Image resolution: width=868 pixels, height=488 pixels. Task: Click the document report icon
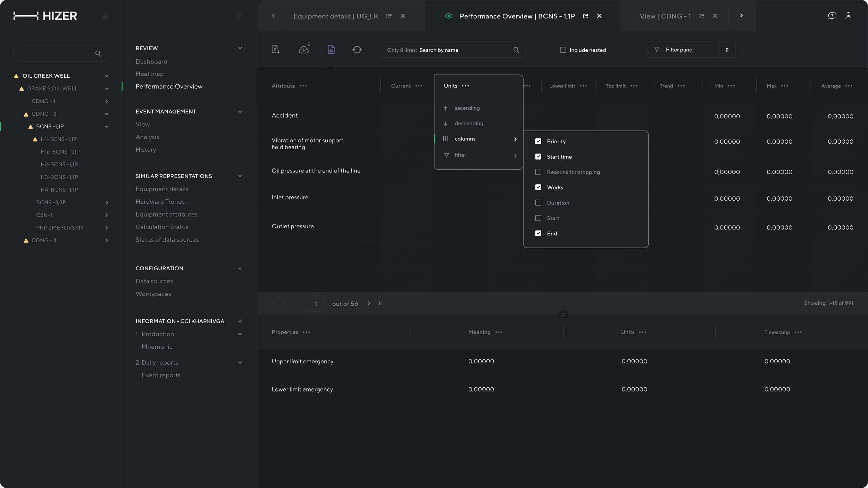pyautogui.click(x=331, y=50)
